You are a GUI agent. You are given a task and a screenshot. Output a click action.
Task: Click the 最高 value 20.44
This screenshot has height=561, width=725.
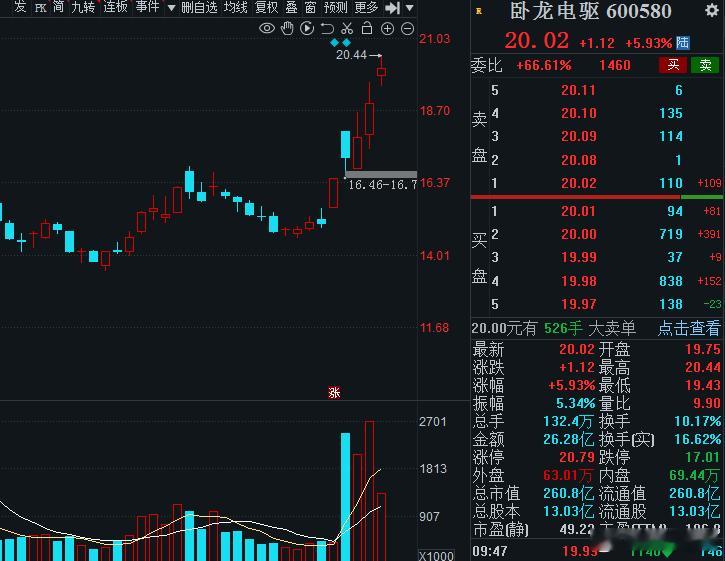coord(702,367)
